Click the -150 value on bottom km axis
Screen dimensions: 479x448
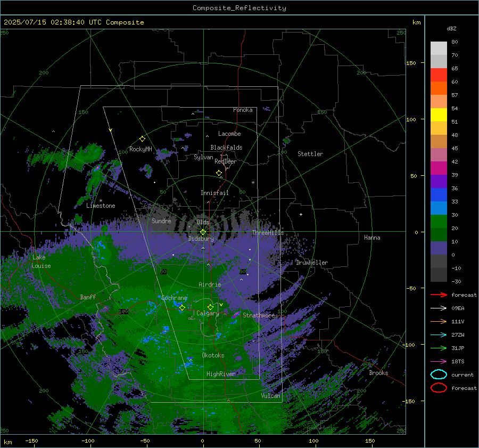[x=31, y=441]
